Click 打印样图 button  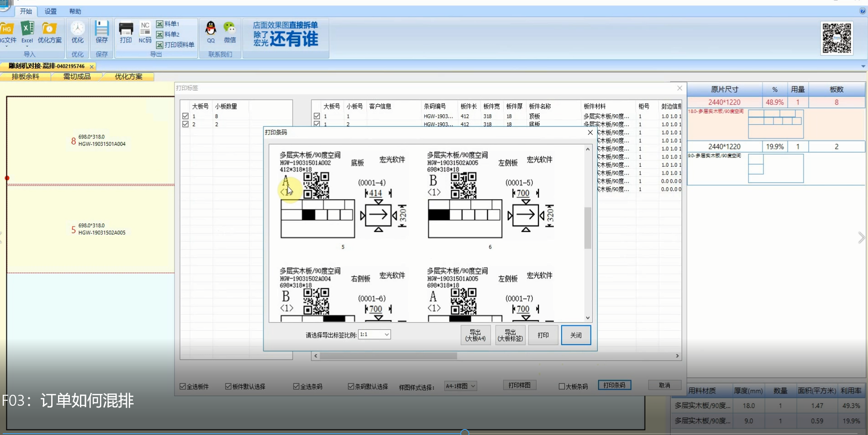520,385
